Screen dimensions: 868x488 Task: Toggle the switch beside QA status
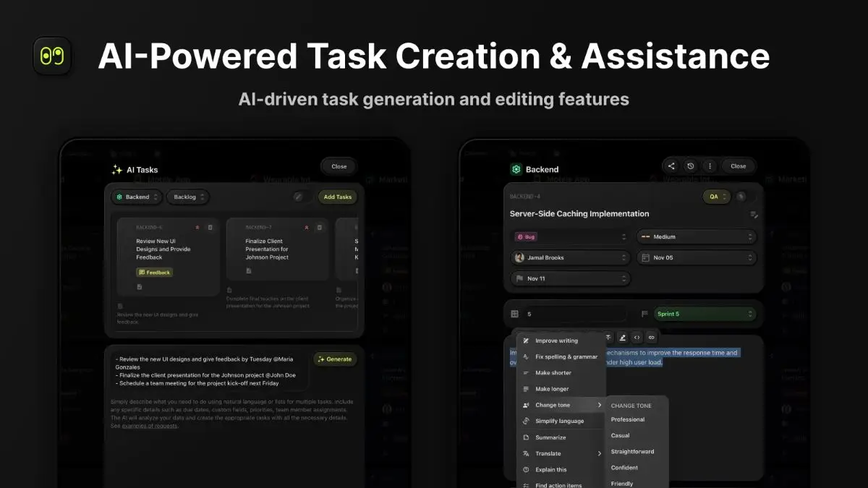[x=744, y=197]
